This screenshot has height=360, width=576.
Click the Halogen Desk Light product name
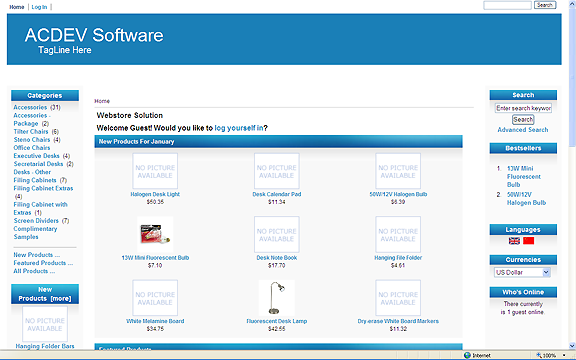coord(155,194)
